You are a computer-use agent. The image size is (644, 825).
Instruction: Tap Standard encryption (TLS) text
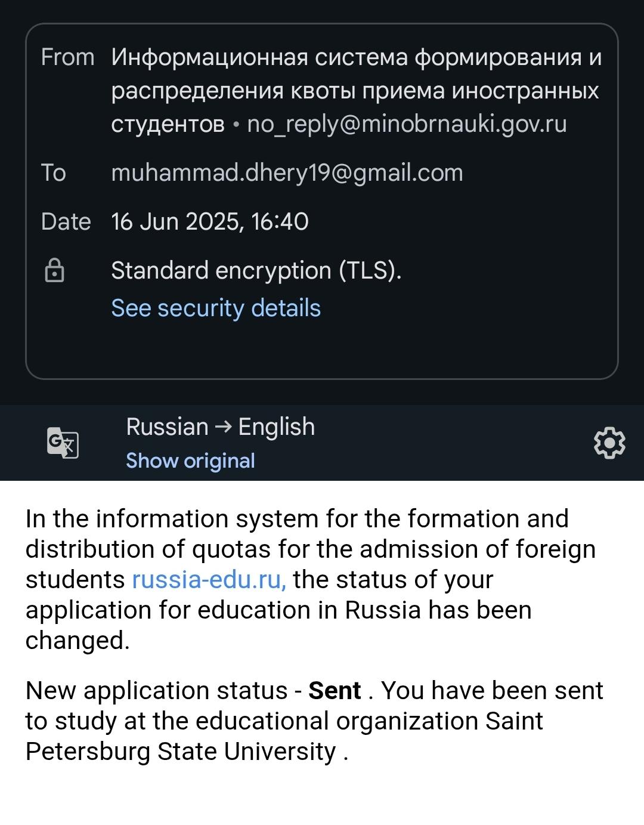[256, 270]
